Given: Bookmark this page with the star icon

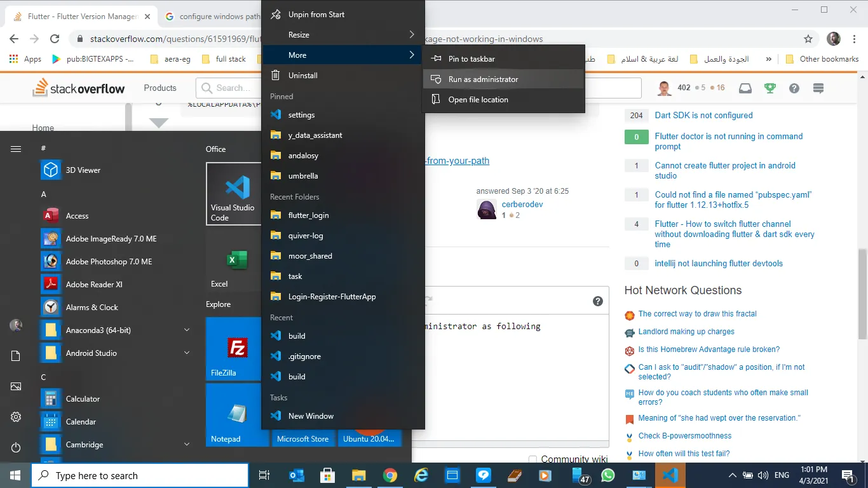Looking at the screenshot, I should pos(808,39).
